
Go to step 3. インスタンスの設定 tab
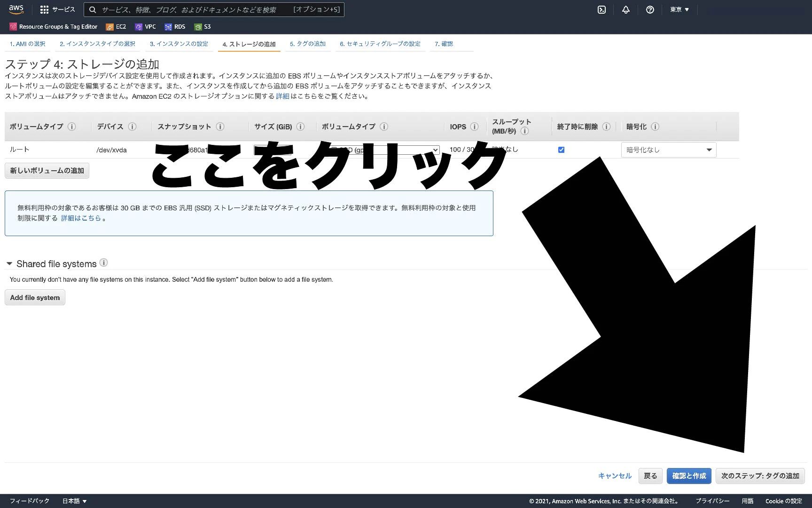[x=179, y=44]
